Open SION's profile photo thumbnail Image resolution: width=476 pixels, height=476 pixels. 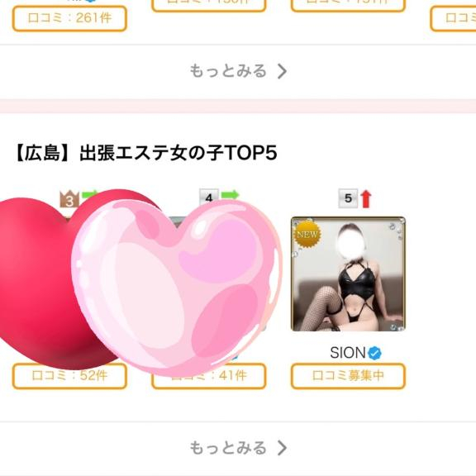pos(348,274)
